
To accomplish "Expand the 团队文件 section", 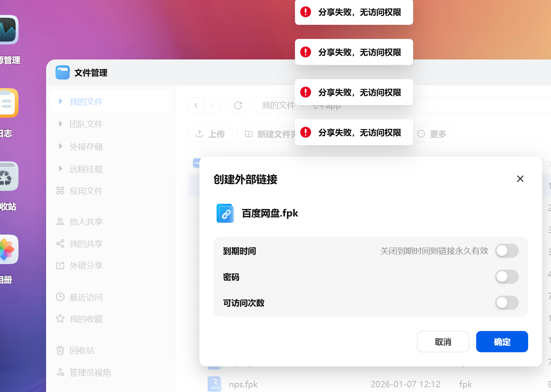I will click(x=60, y=124).
